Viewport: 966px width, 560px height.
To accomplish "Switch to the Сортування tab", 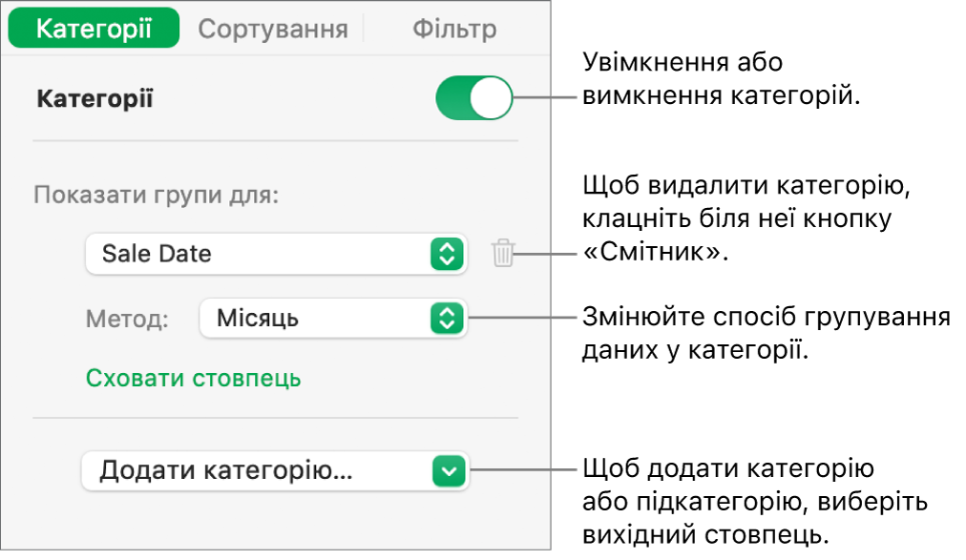I will pyautogui.click(x=272, y=29).
